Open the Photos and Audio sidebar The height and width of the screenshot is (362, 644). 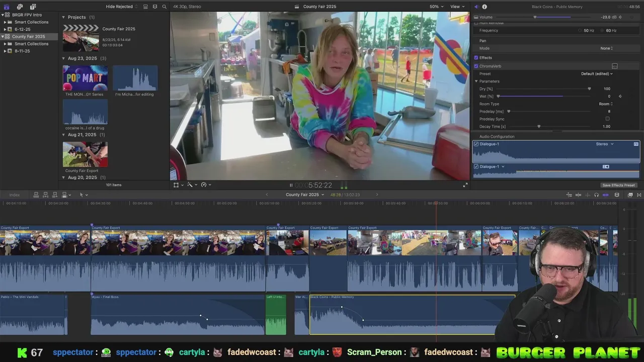click(20, 7)
